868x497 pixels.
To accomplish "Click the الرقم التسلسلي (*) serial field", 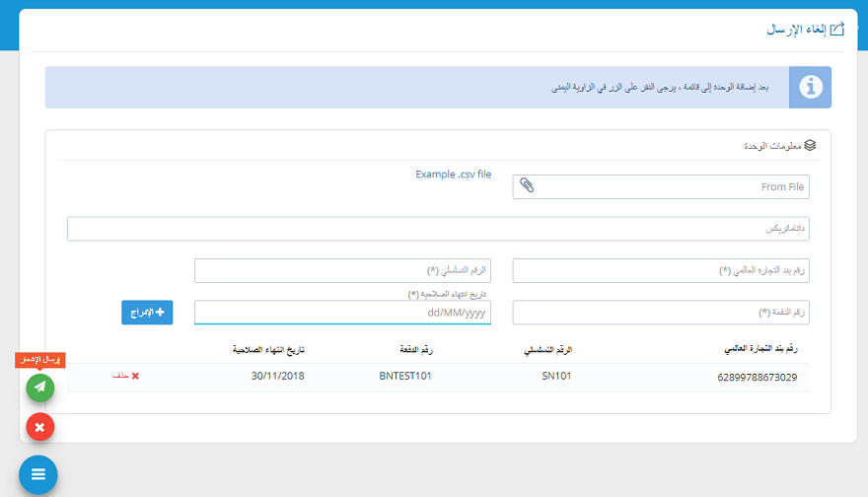I will click(342, 271).
